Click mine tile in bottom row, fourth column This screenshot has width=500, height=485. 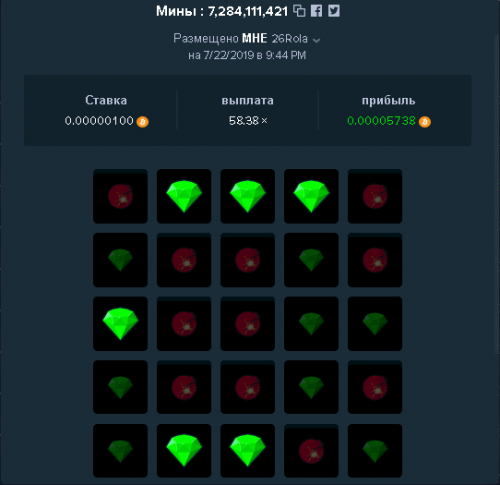click(311, 451)
